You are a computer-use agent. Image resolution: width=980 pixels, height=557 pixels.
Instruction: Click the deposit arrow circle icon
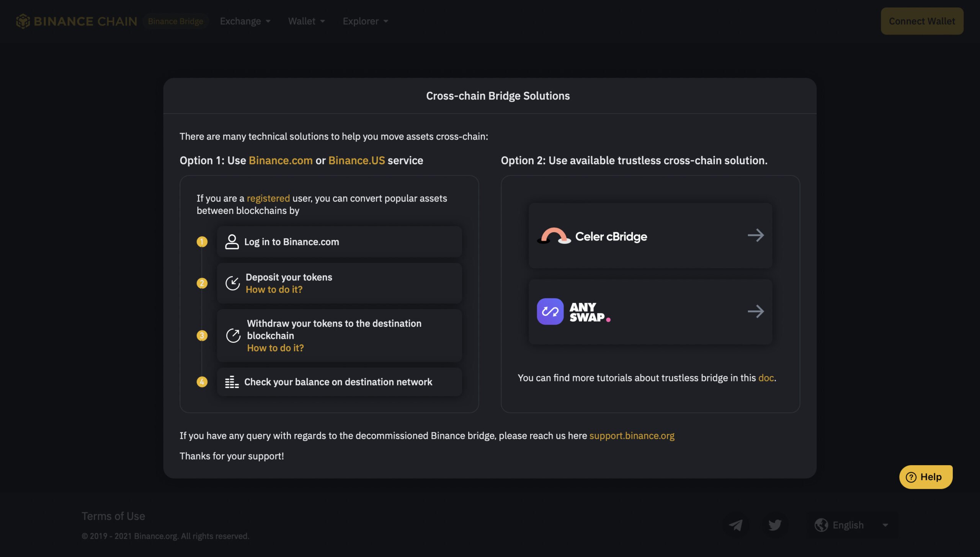[x=232, y=283]
